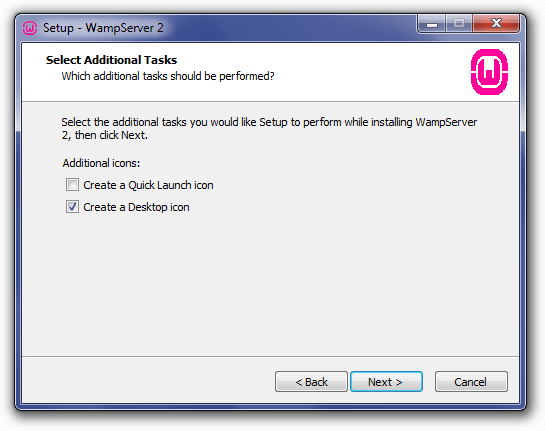Close the setup window with the red X

click(496, 24)
